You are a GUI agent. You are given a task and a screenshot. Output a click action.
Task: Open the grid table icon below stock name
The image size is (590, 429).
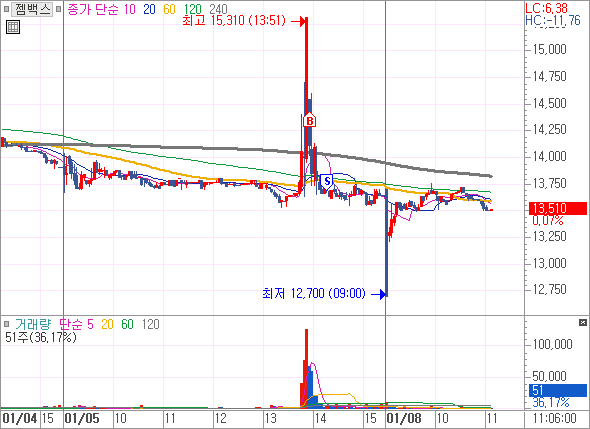[x=13, y=27]
